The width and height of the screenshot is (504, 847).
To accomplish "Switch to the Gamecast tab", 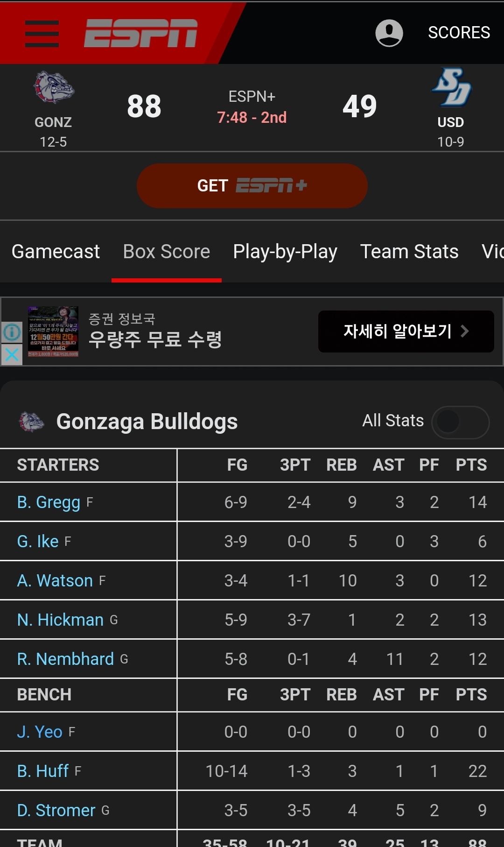I will click(x=56, y=252).
